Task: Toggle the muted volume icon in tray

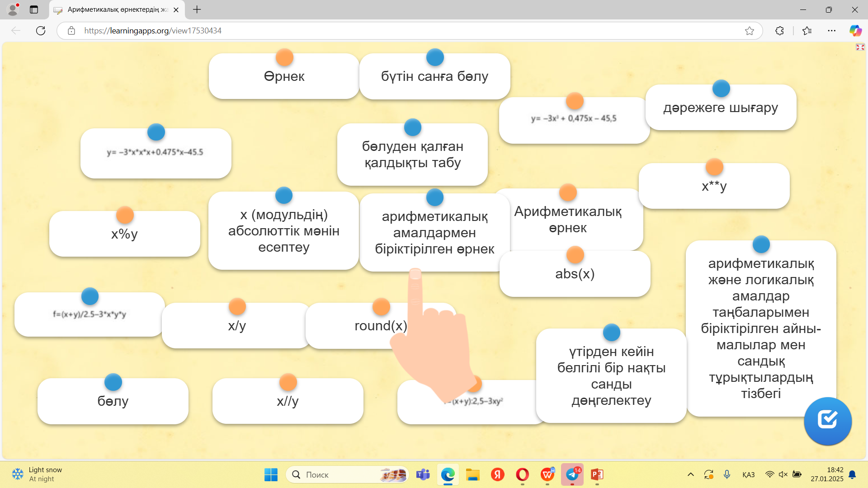Action: pyautogui.click(x=783, y=474)
